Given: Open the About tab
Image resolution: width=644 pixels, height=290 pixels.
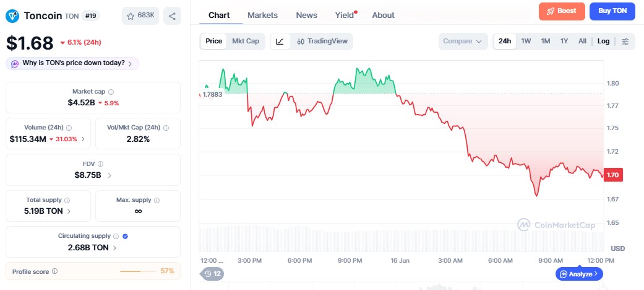Looking at the screenshot, I should point(383,15).
